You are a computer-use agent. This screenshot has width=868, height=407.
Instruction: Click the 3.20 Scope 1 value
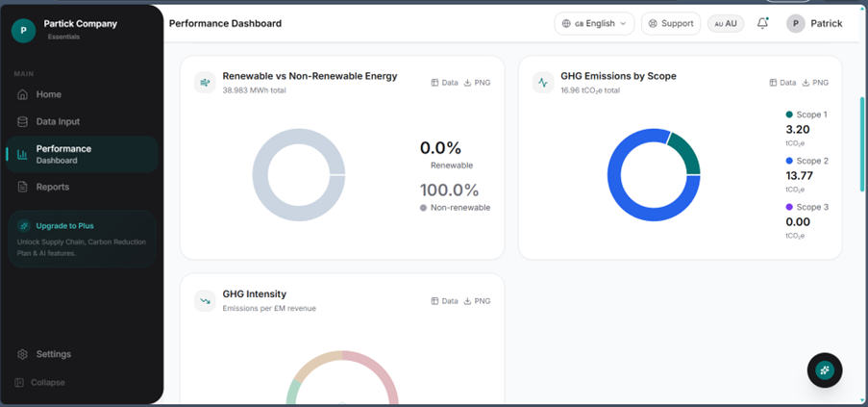pyautogui.click(x=798, y=130)
